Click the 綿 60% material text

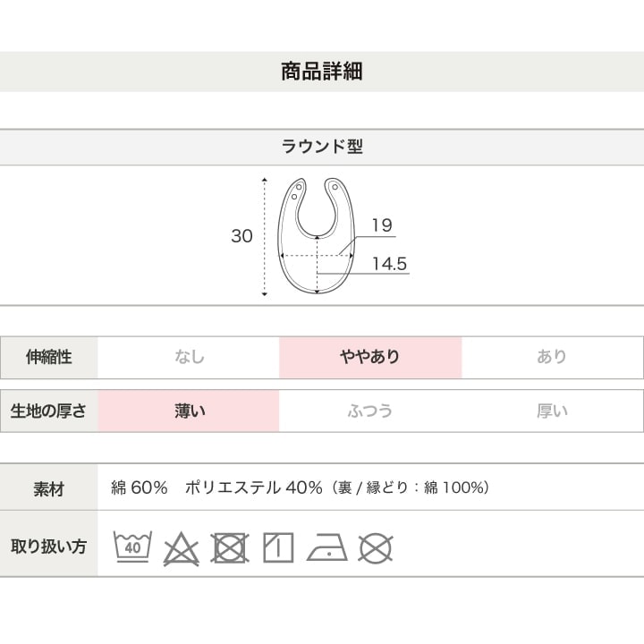pyautogui.click(x=140, y=488)
